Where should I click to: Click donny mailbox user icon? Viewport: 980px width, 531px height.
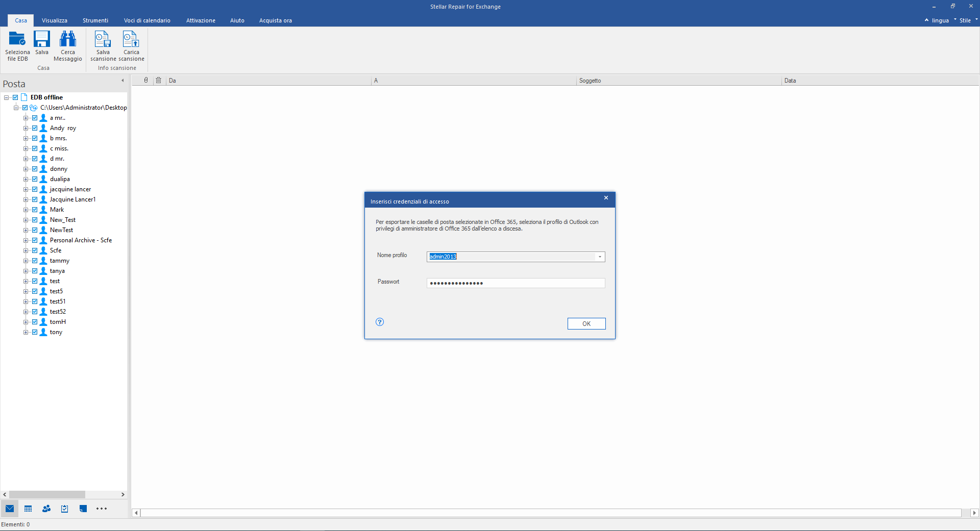pyautogui.click(x=43, y=169)
